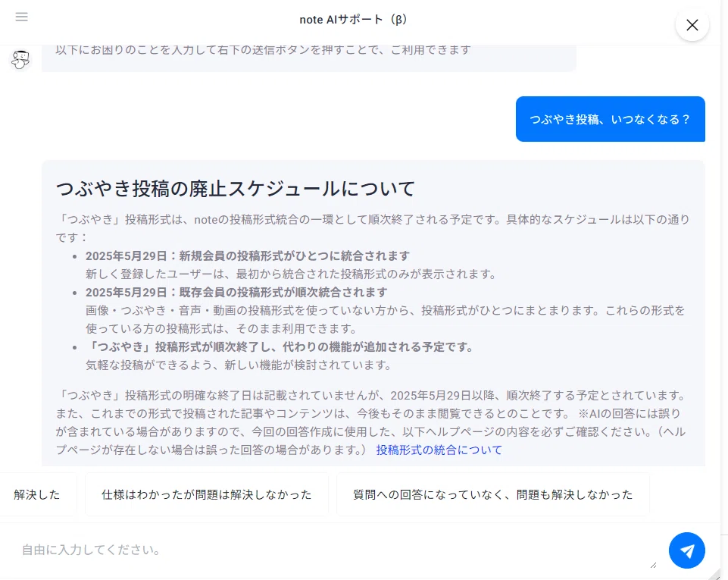Click the textarea resize handle
Image resolution: width=728 pixels, height=580 pixels.
[653, 565]
